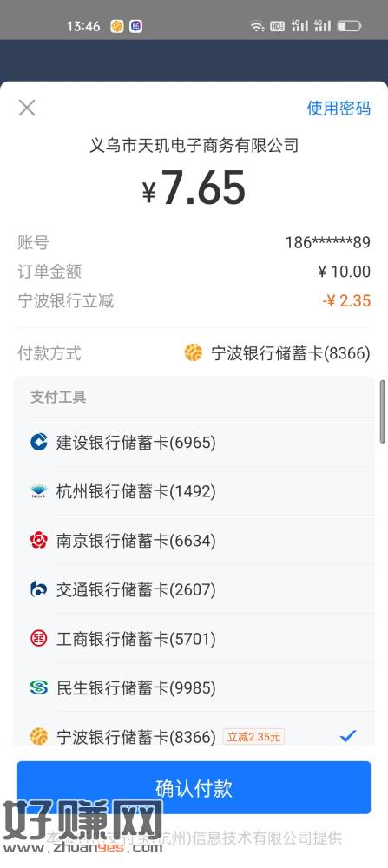Screen dimensions: 388x868
Task: Confirm payment with 确认付款 button
Action: (x=194, y=787)
